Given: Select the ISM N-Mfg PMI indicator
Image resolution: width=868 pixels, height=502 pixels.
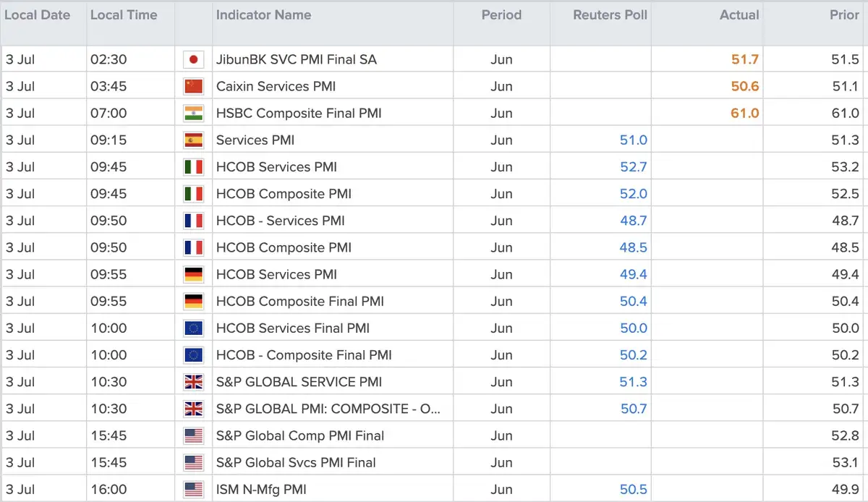Looking at the screenshot, I should (261, 489).
